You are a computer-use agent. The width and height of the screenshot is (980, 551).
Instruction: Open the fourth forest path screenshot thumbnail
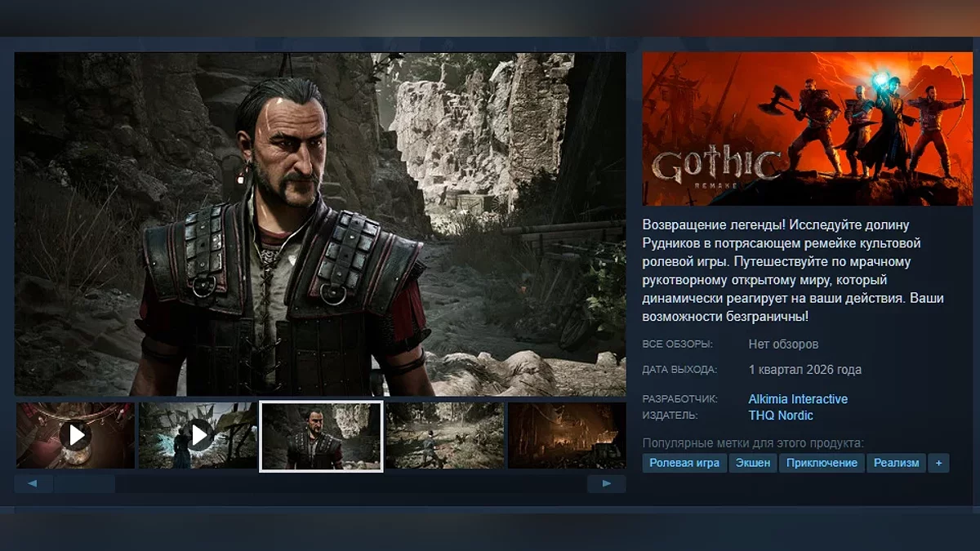point(444,436)
